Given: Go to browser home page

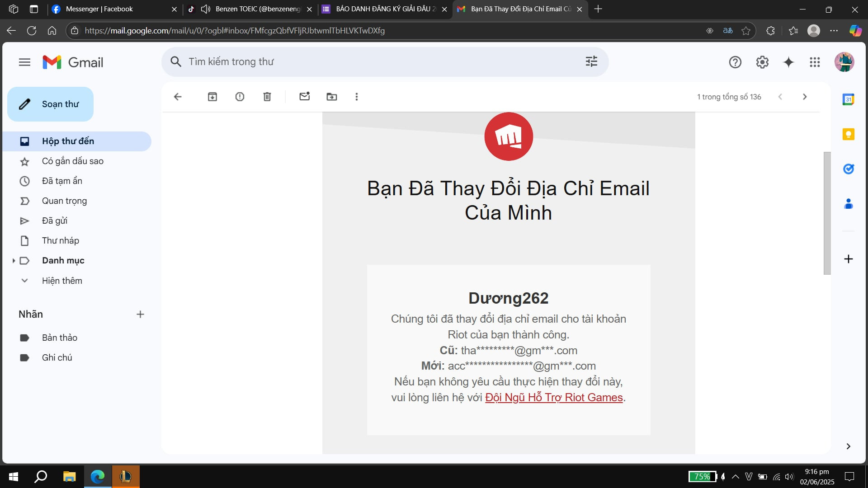Looking at the screenshot, I should tap(52, 31).
